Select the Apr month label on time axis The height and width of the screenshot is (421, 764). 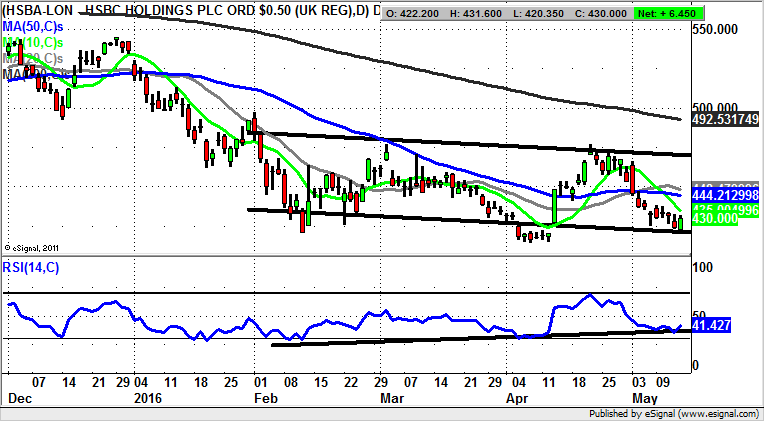(x=518, y=398)
